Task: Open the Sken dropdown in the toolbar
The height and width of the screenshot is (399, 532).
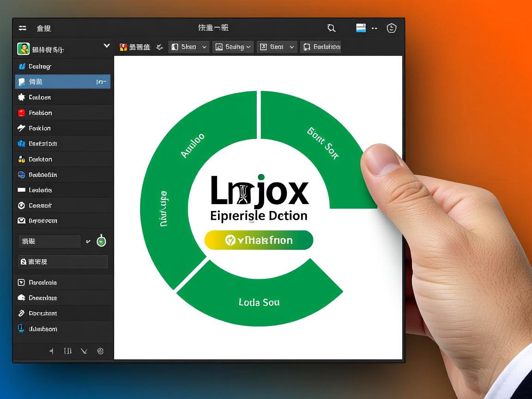Action: click(188, 47)
